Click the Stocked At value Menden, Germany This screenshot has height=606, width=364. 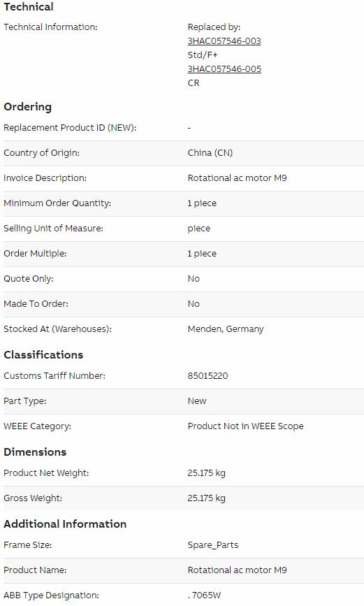point(226,329)
